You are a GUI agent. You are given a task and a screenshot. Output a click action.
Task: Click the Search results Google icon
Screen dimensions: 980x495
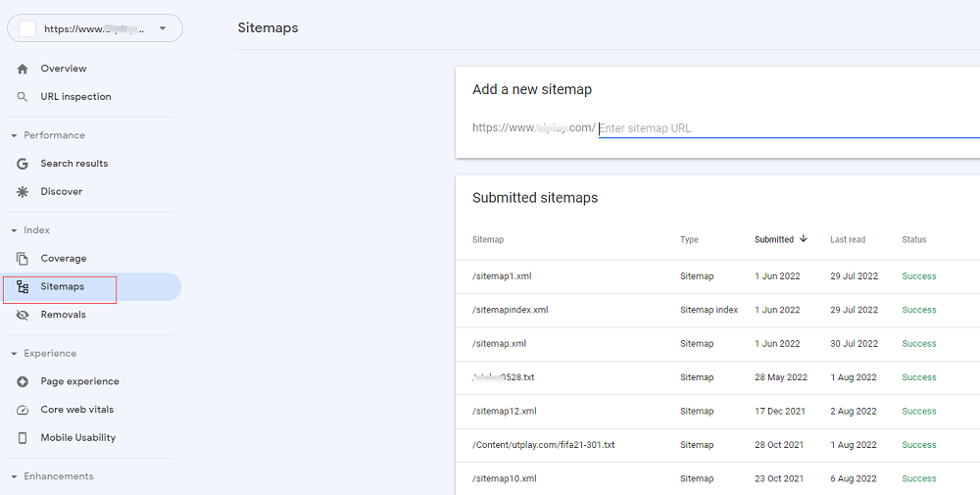click(23, 164)
